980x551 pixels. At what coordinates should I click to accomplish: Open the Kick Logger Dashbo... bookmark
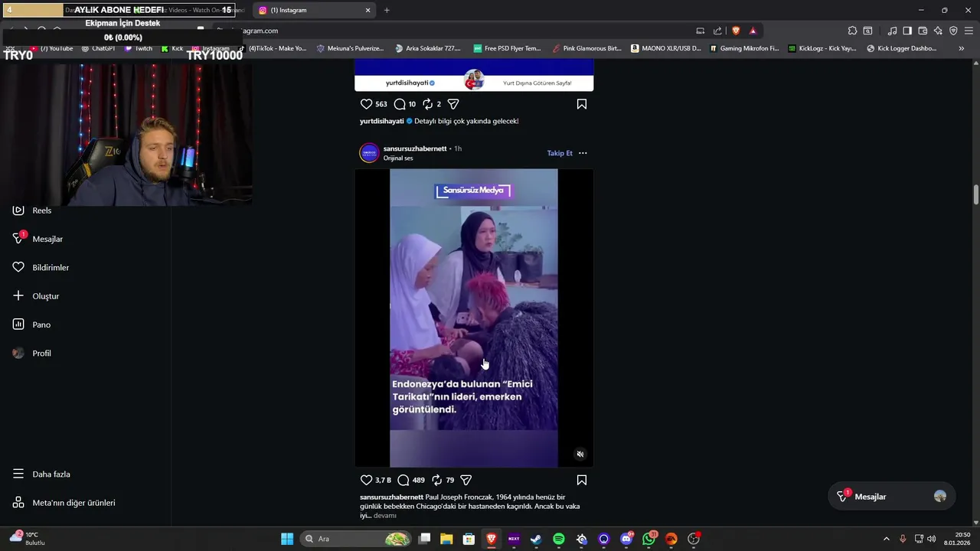[902, 48]
